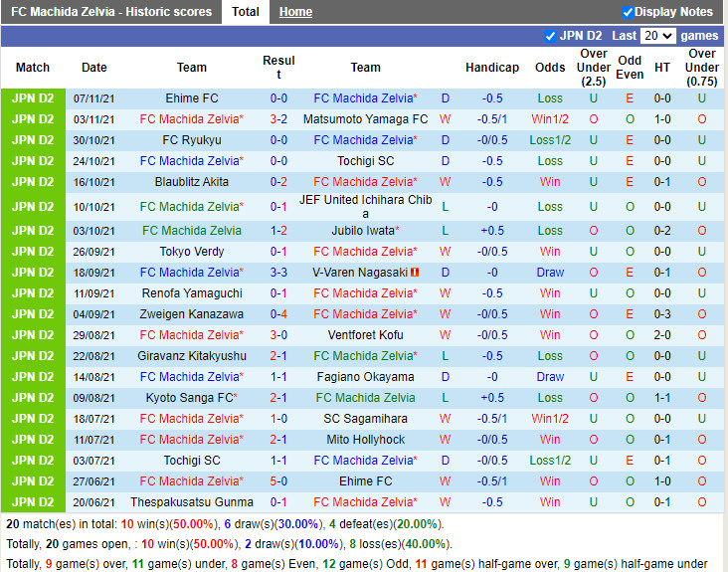Click the 10 win(s)(50.00%) summary text
728x572 pixels.
169,524
